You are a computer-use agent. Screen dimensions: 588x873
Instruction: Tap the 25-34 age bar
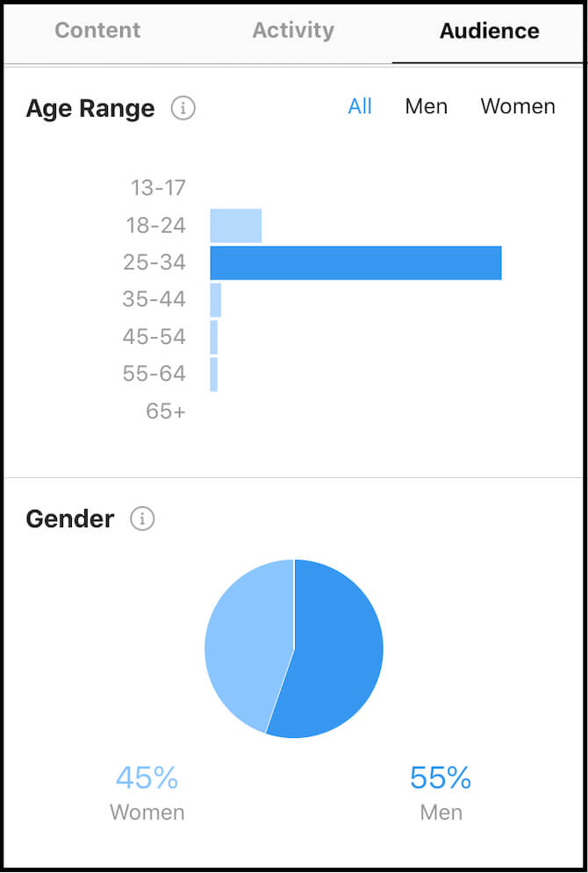[x=355, y=263]
